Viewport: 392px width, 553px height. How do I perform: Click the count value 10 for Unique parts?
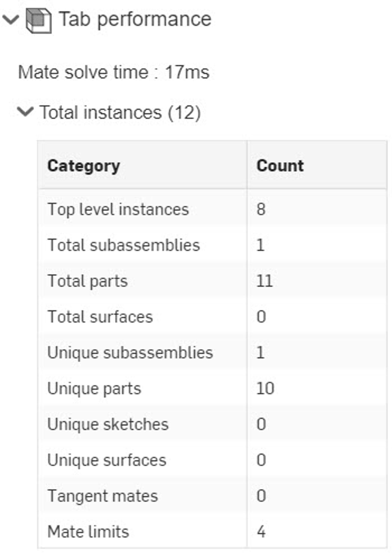click(265, 388)
